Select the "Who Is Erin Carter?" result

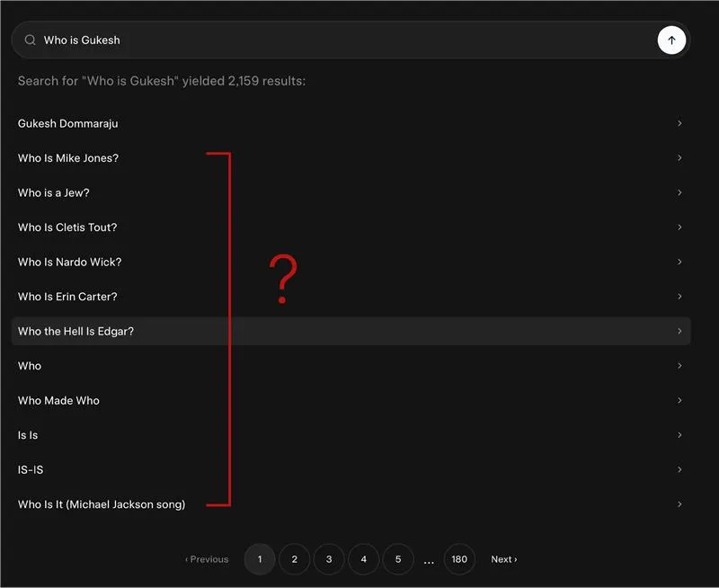[67, 297]
